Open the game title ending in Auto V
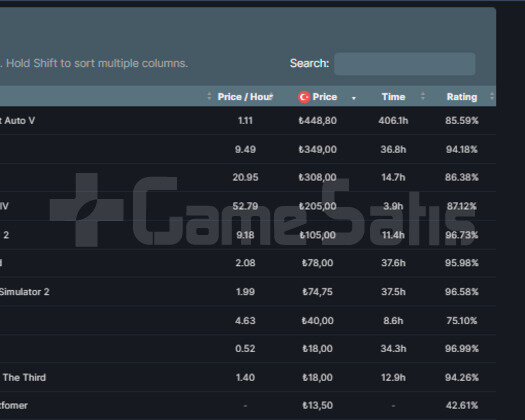525x420 pixels. coord(17,121)
